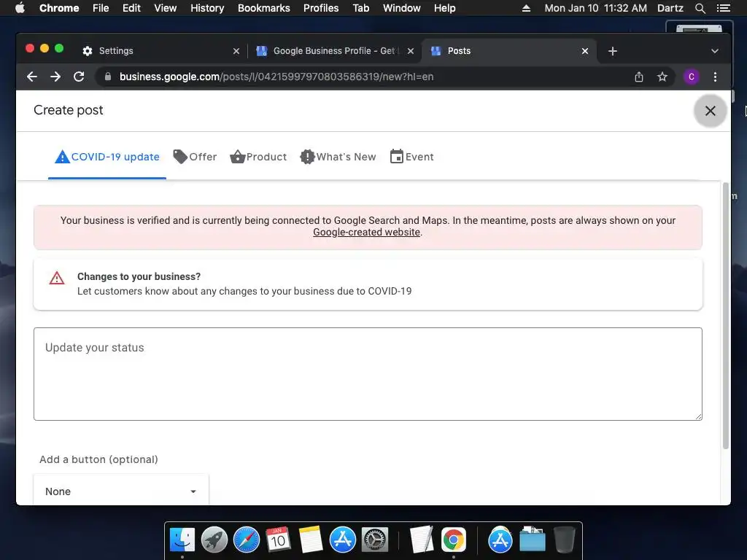Image resolution: width=747 pixels, height=560 pixels.
Task: Open Chrome profile avatar C
Action: click(x=692, y=77)
